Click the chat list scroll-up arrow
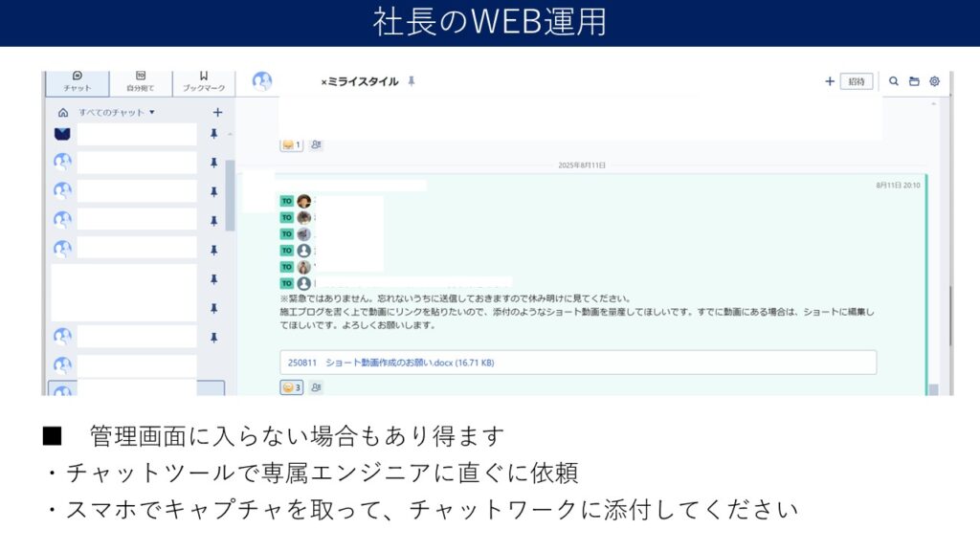This screenshot has width=980, height=551. tap(230, 135)
